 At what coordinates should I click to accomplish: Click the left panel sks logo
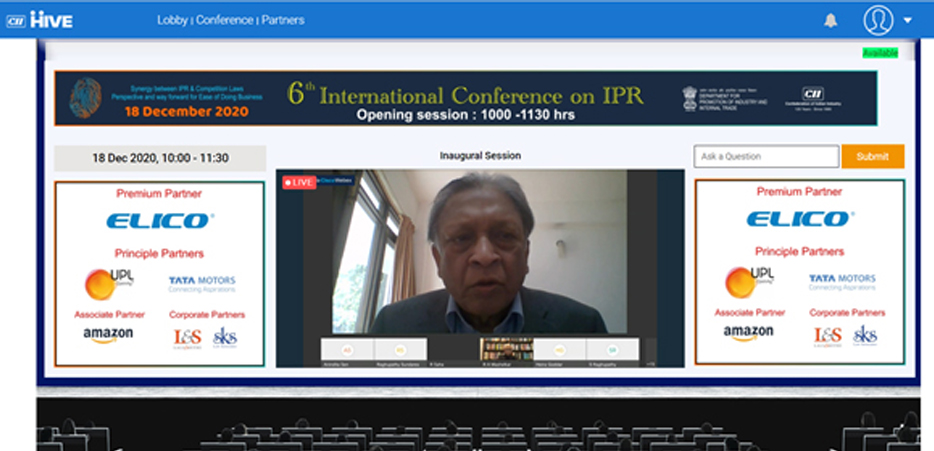[225, 337]
